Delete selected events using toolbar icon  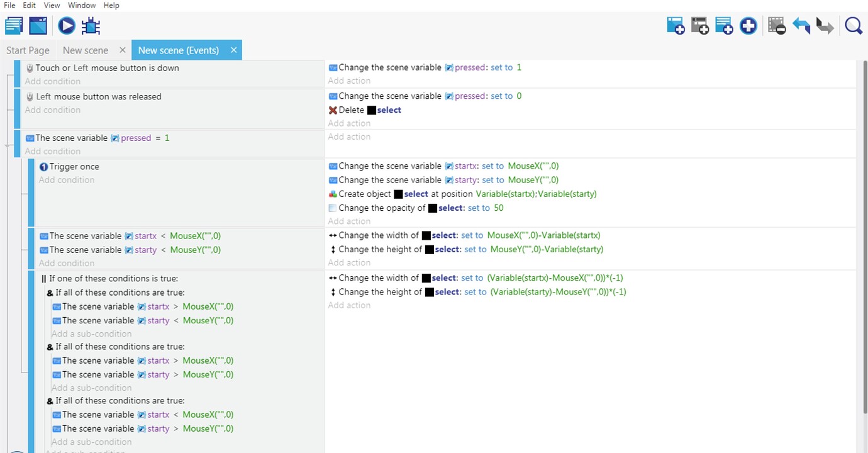pyautogui.click(x=777, y=26)
